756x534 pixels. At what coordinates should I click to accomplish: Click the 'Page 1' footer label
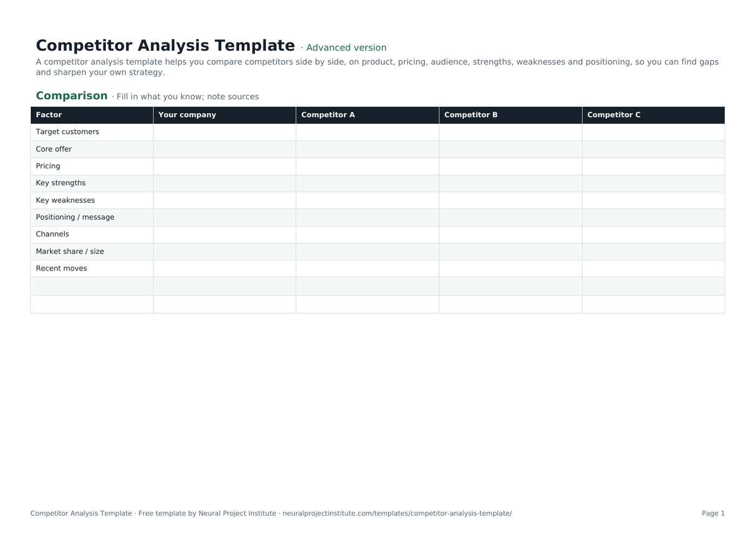(x=713, y=513)
